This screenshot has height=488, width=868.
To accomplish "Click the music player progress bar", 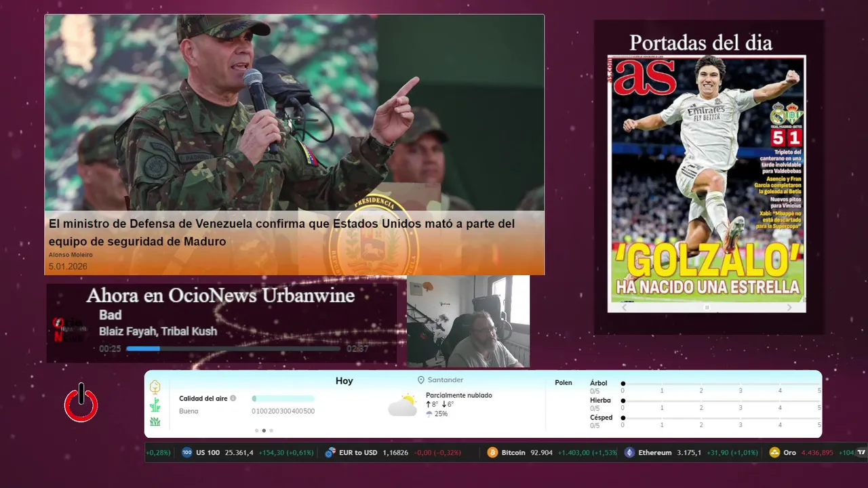I will [x=233, y=348].
